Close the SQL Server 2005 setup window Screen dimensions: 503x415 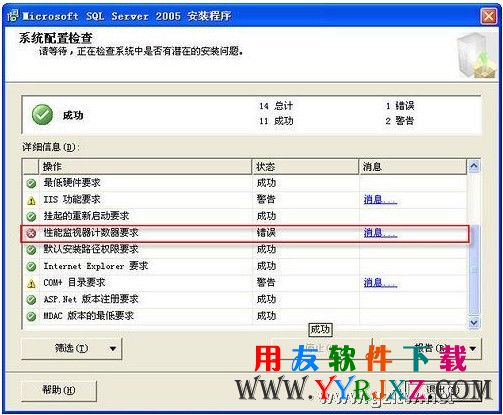point(489,16)
